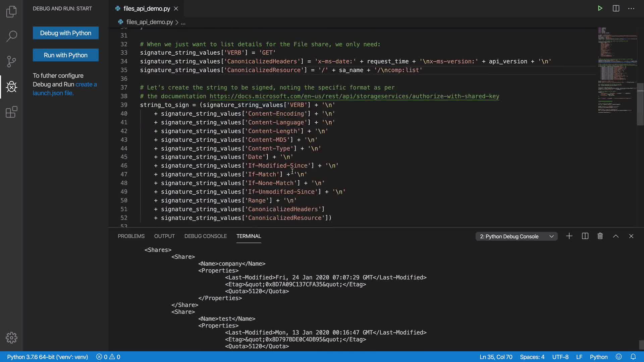Open the Search view icon
This screenshot has height=362, width=644.
coord(11,36)
